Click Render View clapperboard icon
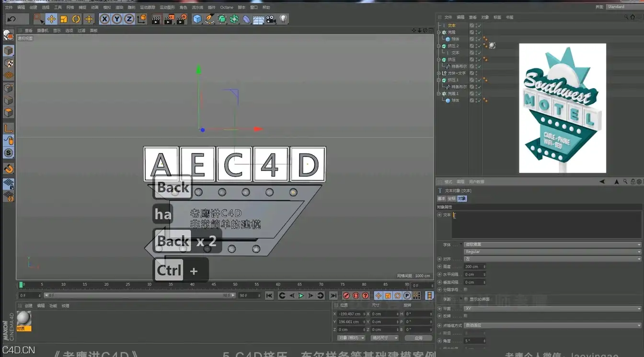 coord(156,19)
